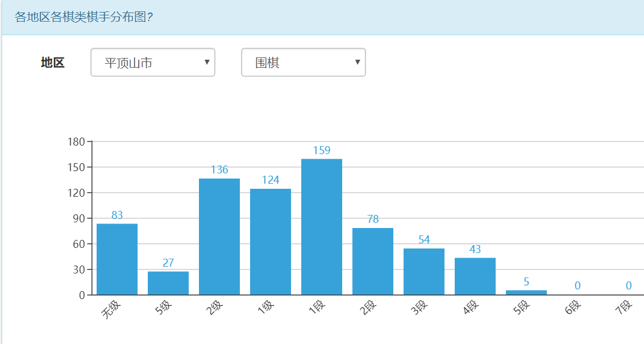Click the tallest bar for 1段
This screenshot has width=644, height=344.
pos(322,227)
